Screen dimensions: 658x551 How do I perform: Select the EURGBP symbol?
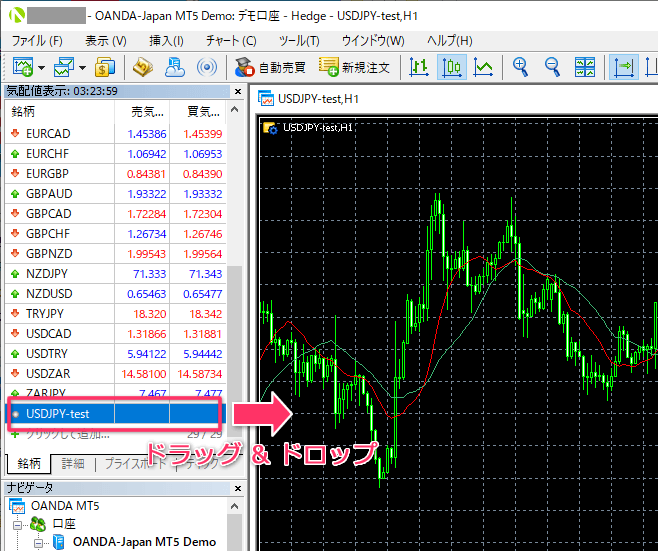tap(47, 174)
